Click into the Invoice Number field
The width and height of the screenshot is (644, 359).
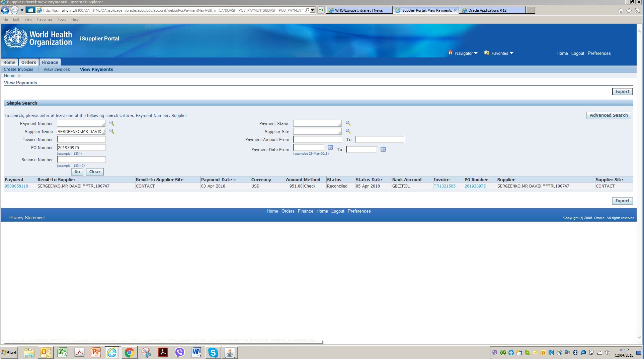pos(81,140)
